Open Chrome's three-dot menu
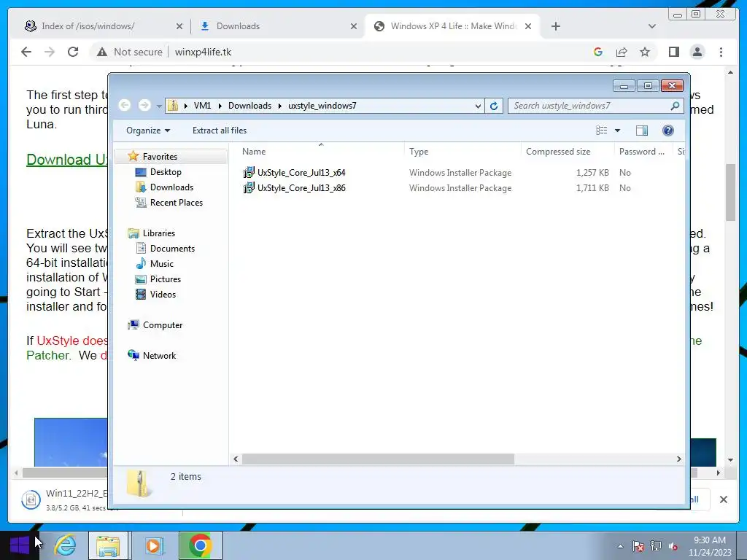 721,52
